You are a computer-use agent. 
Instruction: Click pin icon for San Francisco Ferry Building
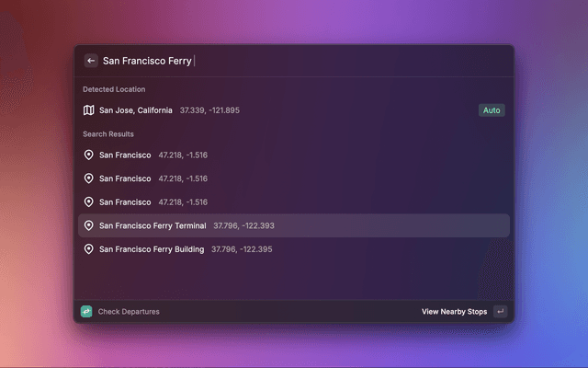tap(89, 248)
